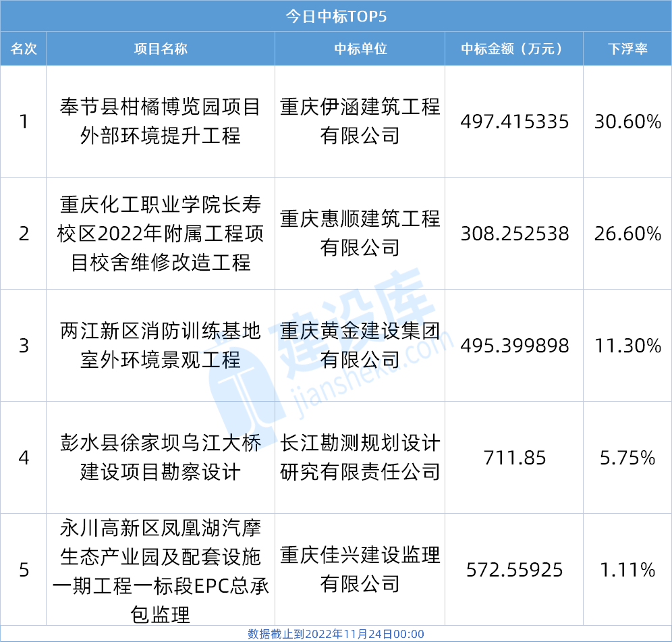672x642 pixels.
Task: Select the 1.11% discount rate cell
Action: point(627,570)
